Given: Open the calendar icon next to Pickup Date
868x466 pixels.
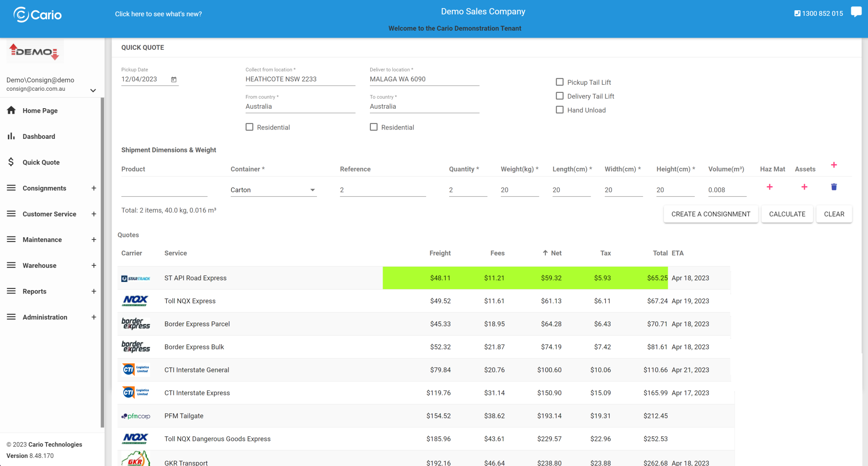Looking at the screenshot, I should 174,79.
